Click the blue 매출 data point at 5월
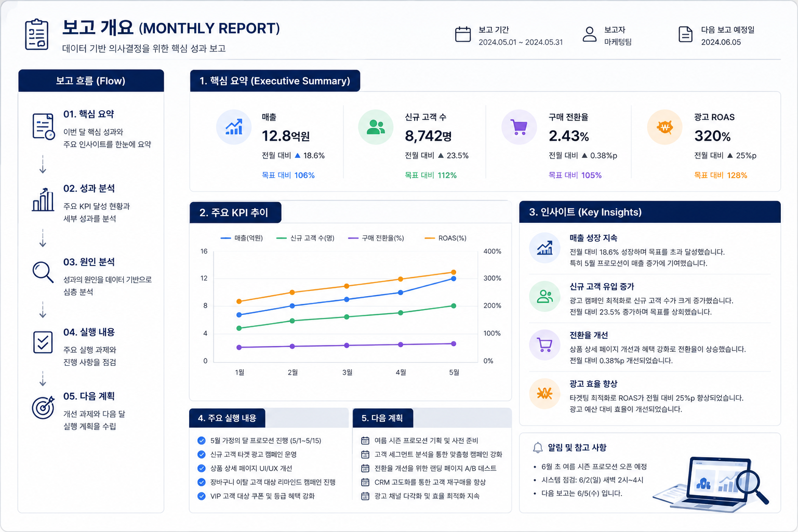The width and height of the screenshot is (798, 532). pyautogui.click(x=454, y=278)
